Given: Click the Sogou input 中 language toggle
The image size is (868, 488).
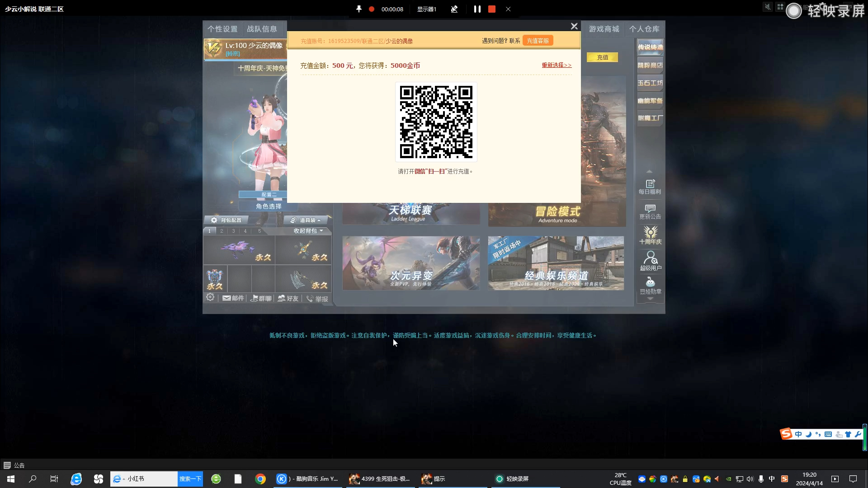Looking at the screenshot, I should click(x=798, y=434).
